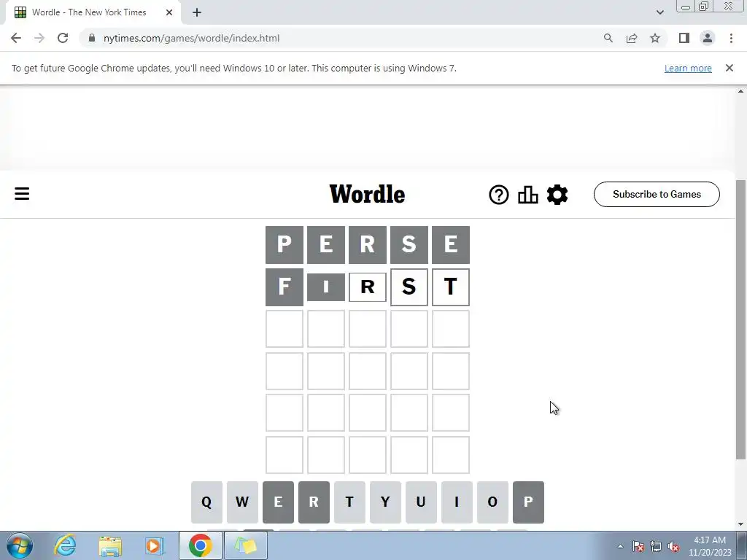Open the taskbar clock 4:17 AM
The image size is (747, 560).
(710, 546)
